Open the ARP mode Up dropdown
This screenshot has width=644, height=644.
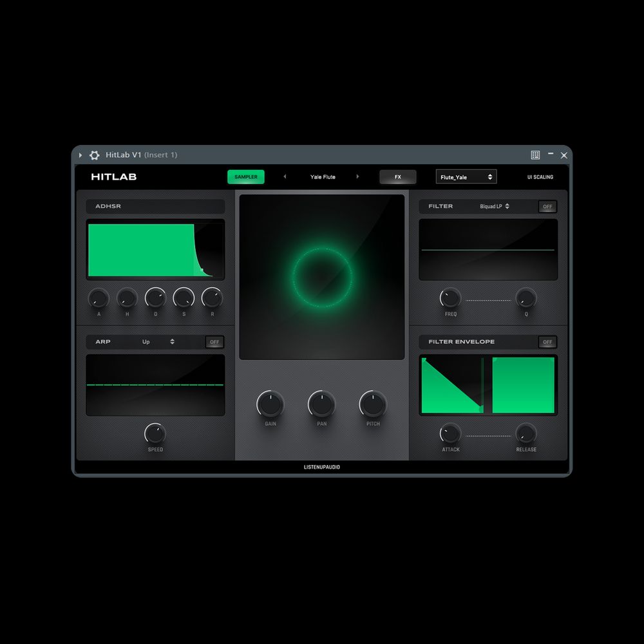coord(158,342)
